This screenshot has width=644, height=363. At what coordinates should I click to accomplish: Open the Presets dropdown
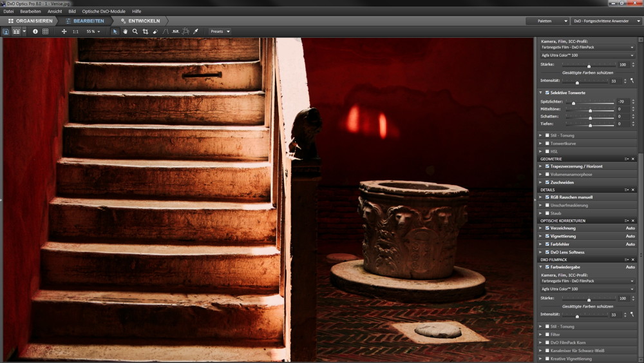(x=220, y=31)
